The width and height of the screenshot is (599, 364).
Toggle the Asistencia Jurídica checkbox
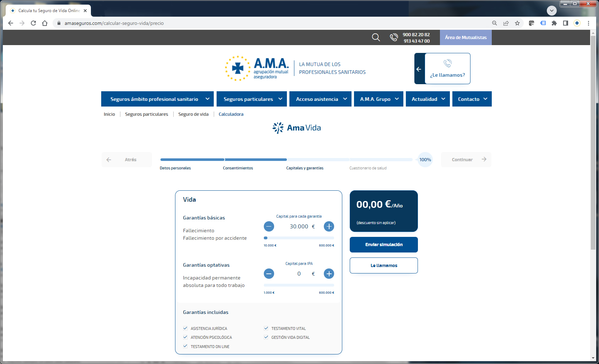click(x=185, y=328)
